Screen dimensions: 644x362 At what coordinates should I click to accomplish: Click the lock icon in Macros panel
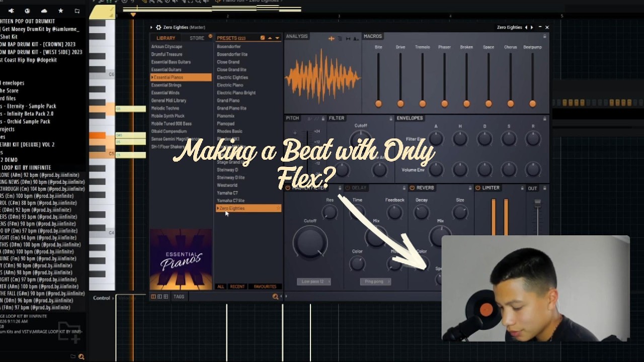click(544, 37)
